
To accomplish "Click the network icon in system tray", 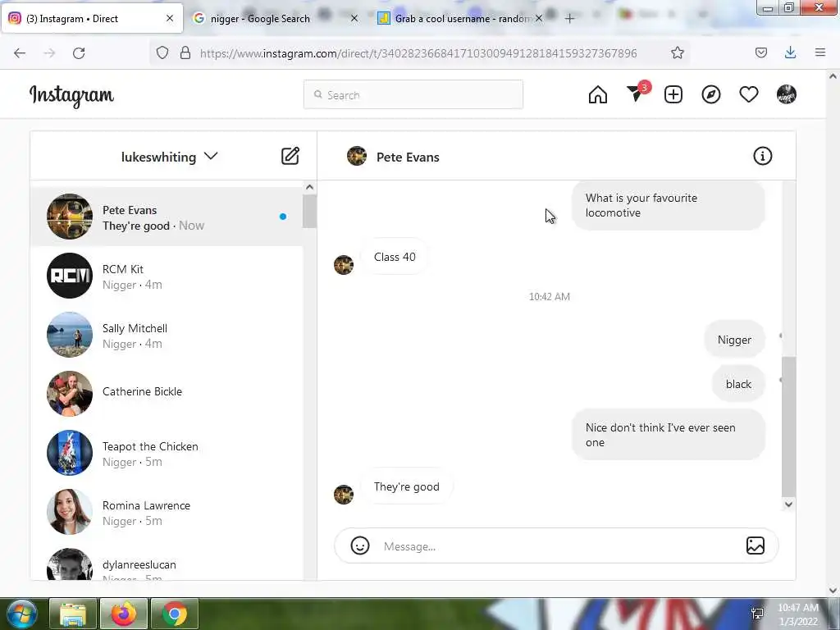I will point(757,614).
